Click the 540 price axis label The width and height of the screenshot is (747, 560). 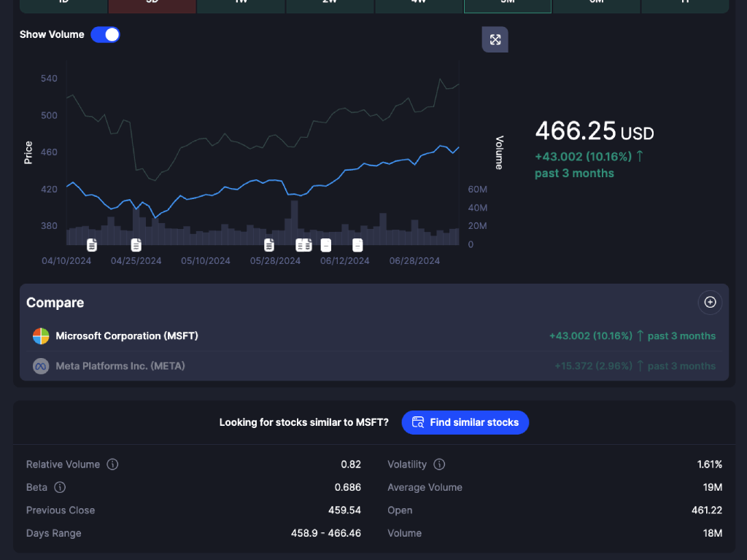coord(49,79)
